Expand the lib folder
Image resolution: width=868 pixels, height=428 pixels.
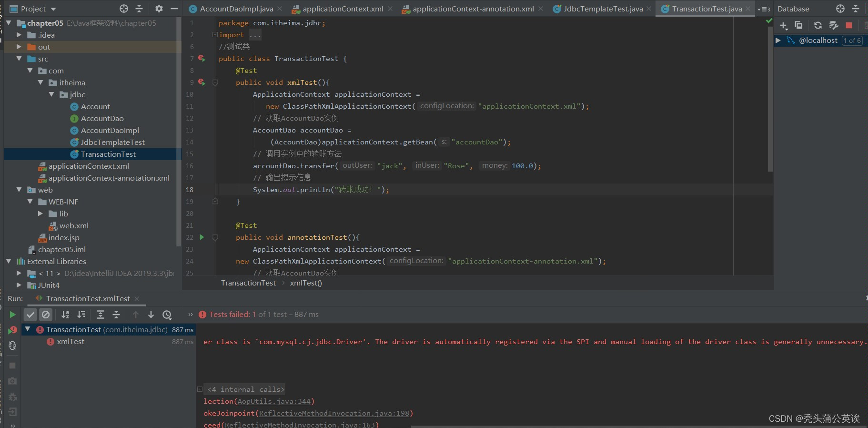[40, 214]
